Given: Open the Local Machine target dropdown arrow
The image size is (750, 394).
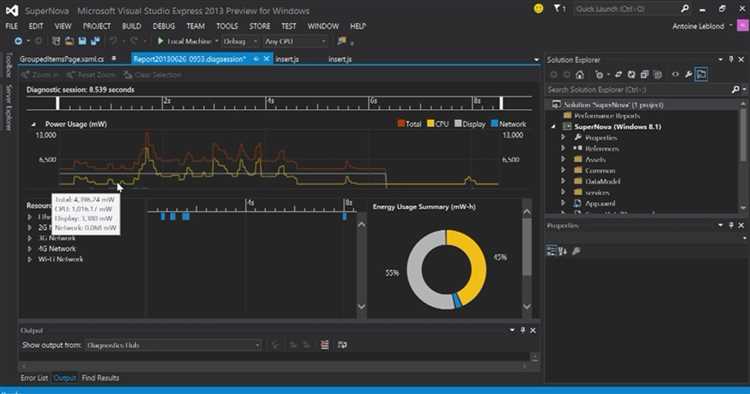Looking at the screenshot, I should [216, 42].
